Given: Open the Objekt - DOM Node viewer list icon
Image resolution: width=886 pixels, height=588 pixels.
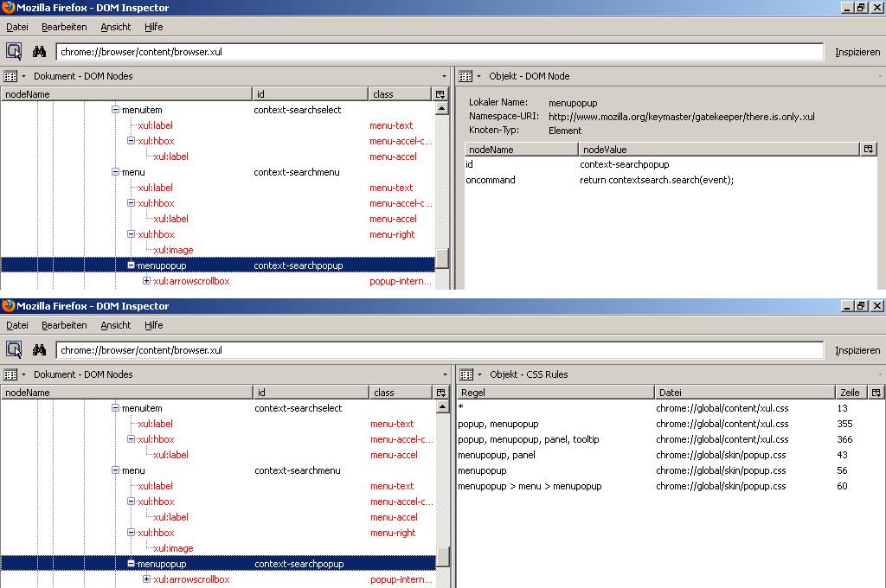Looking at the screenshot, I should 465,76.
